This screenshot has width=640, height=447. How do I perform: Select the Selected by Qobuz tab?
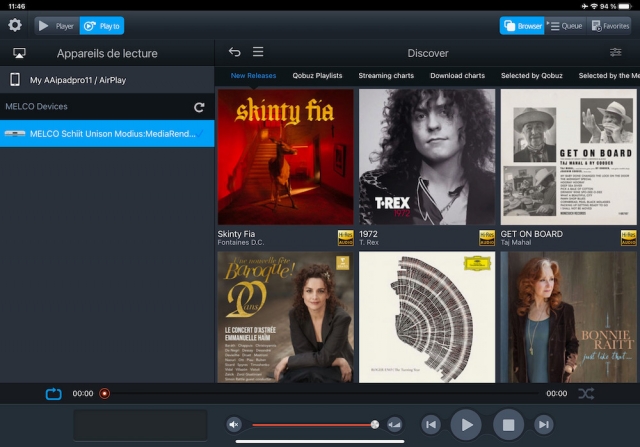[x=531, y=76]
